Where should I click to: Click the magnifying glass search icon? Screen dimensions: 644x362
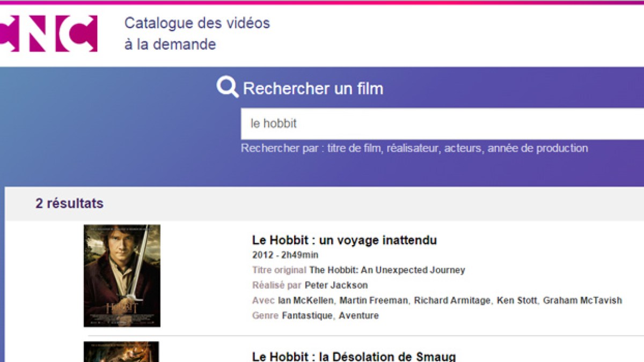pyautogui.click(x=228, y=87)
